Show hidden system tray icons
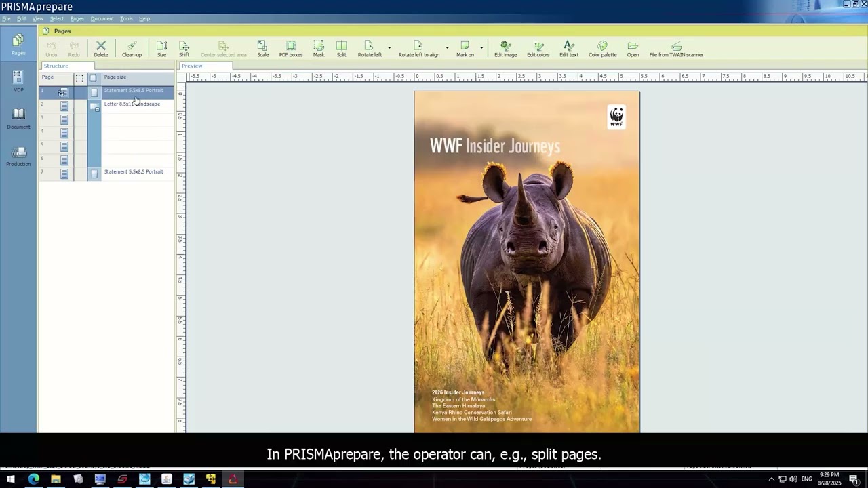Screen dimensions: 868x488 (x=771, y=479)
